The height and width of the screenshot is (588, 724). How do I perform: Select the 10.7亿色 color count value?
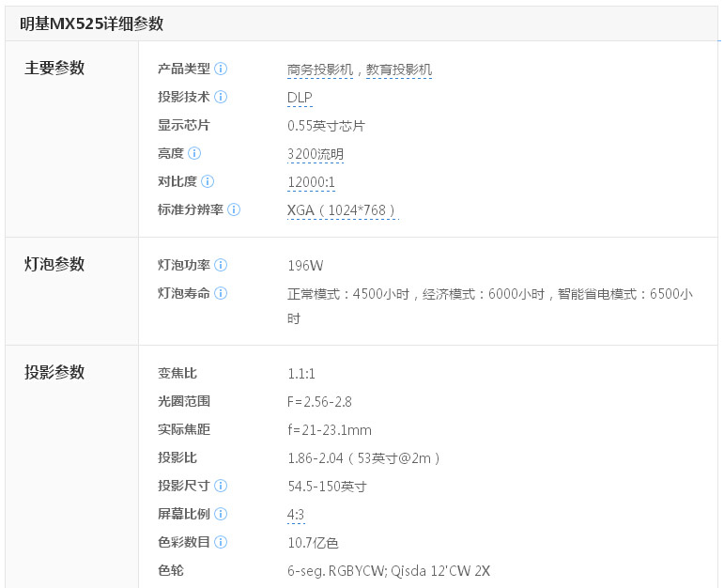313,543
